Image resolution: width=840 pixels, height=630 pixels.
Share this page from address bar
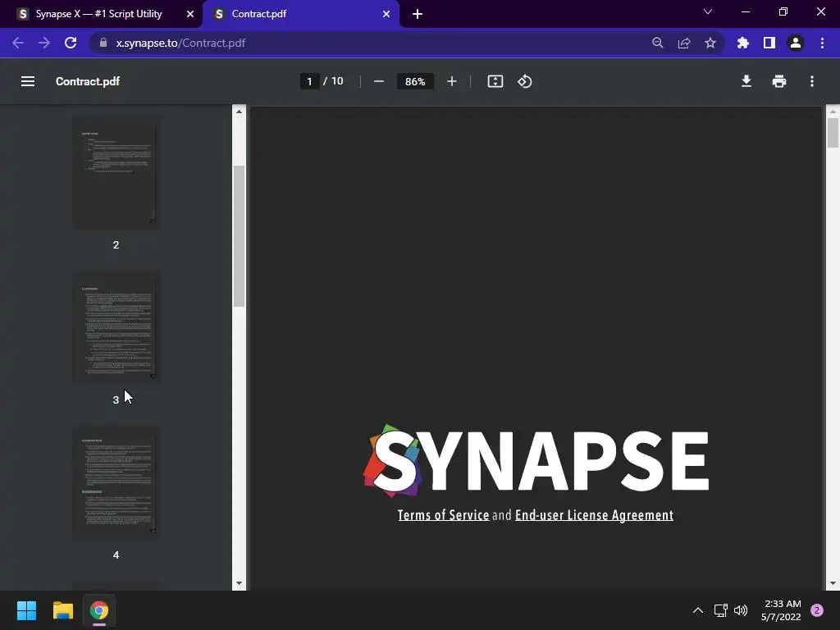click(683, 43)
